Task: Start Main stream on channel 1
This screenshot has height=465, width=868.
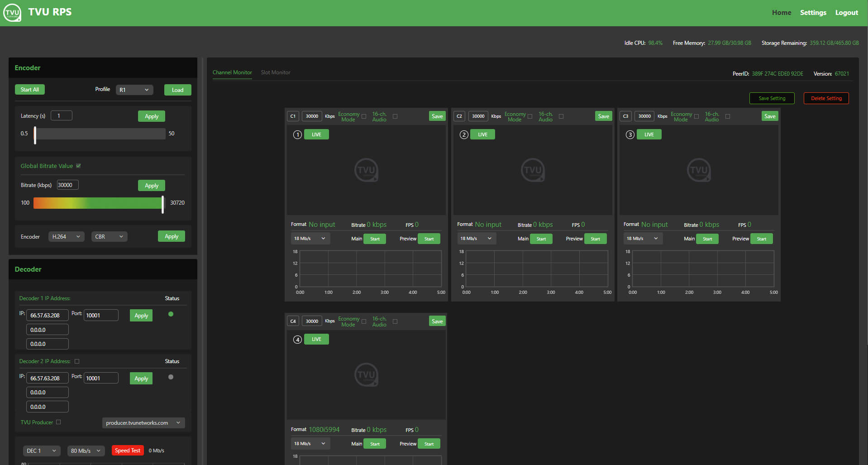Action: (x=375, y=239)
